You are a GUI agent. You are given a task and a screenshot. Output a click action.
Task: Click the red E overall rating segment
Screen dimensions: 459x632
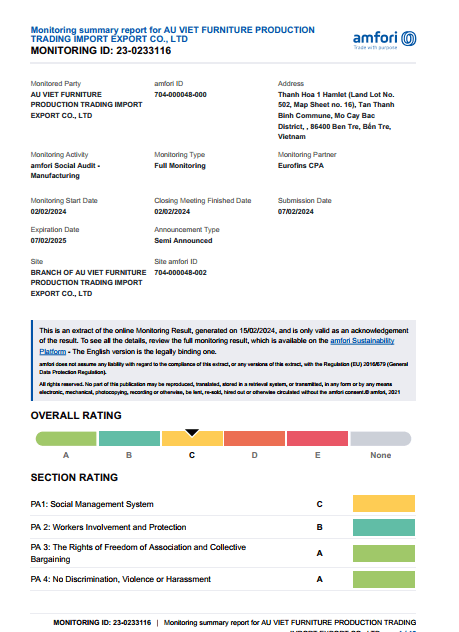point(318,439)
